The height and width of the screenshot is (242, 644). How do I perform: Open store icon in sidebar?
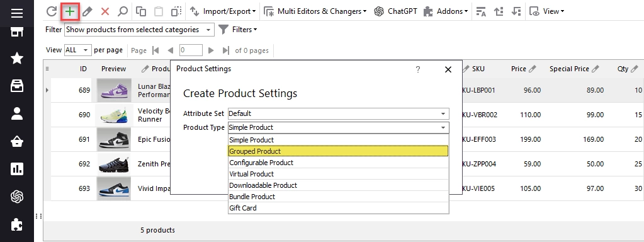point(17,32)
